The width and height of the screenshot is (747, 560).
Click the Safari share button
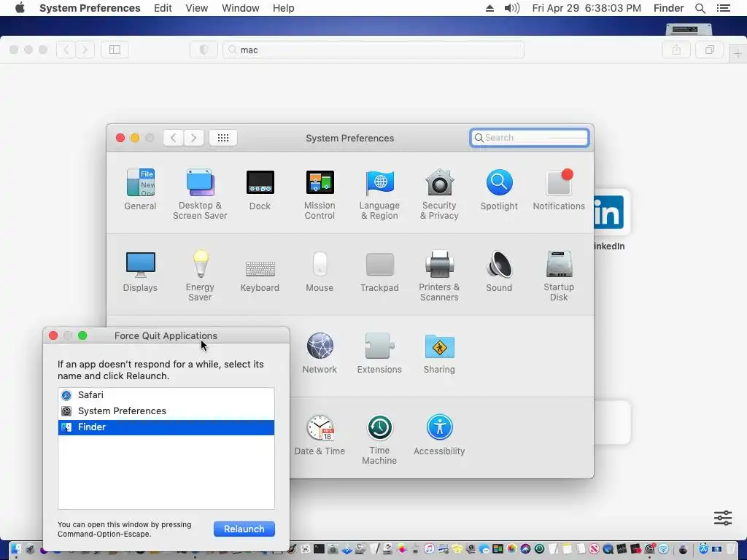coord(676,50)
